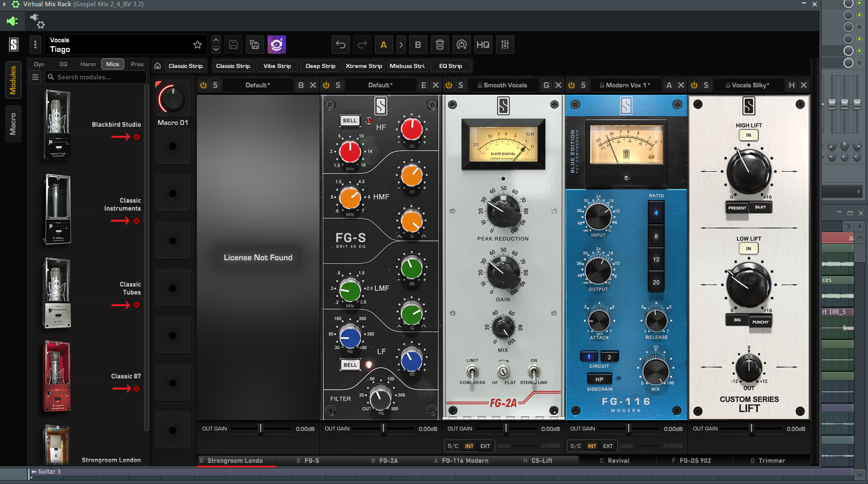Switch to the EQ modules tab

coord(63,64)
